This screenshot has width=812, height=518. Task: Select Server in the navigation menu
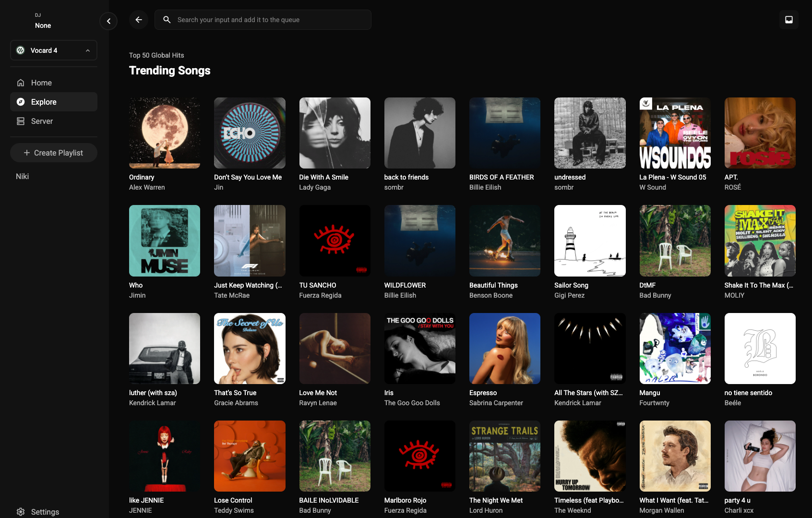(x=42, y=121)
